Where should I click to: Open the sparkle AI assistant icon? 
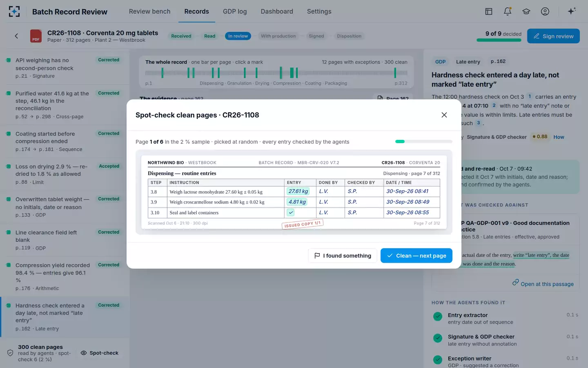pos(572,11)
